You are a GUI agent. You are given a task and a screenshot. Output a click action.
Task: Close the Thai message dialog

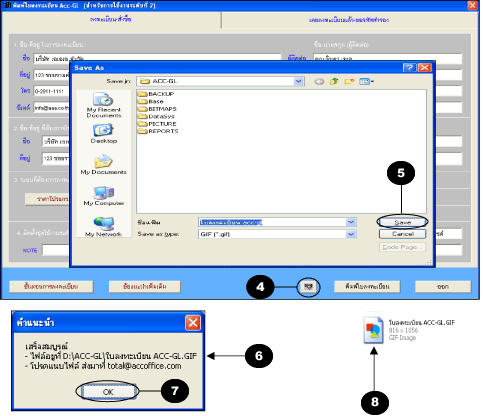pyautogui.click(x=193, y=323)
